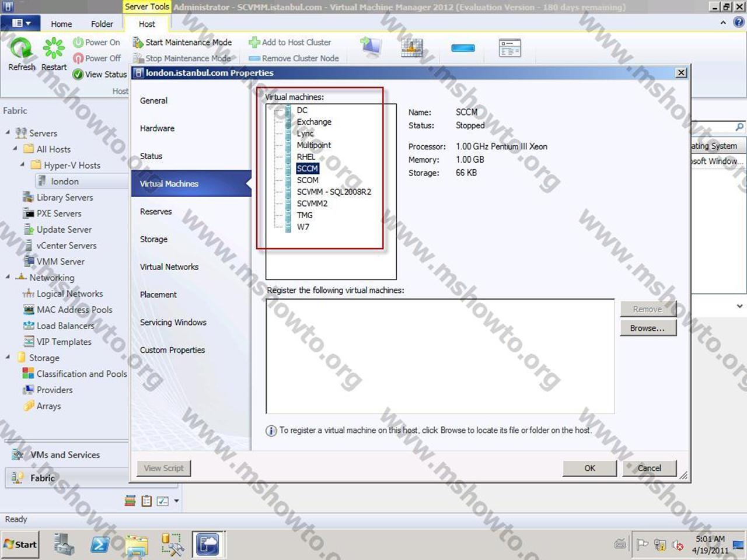The image size is (747, 560).
Task: Collapse the All Hosts tree node
Action: click(x=15, y=148)
